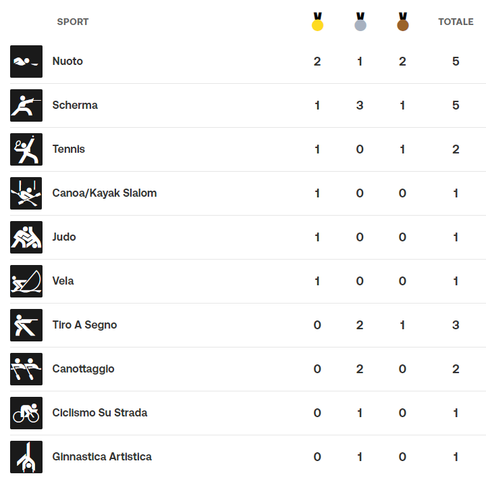
Task: Click the Nuoto total medals value
Action: [456, 61]
